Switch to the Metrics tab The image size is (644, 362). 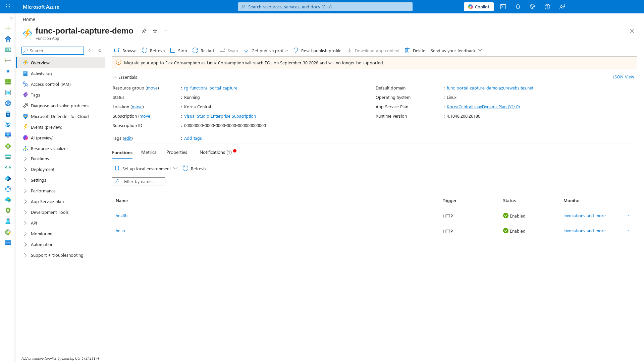pyautogui.click(x=149, y=152)
